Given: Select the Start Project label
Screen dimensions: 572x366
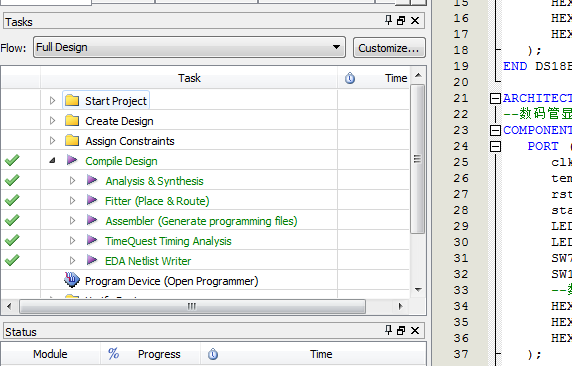Looking at the screenshot, I should (116, 101).
